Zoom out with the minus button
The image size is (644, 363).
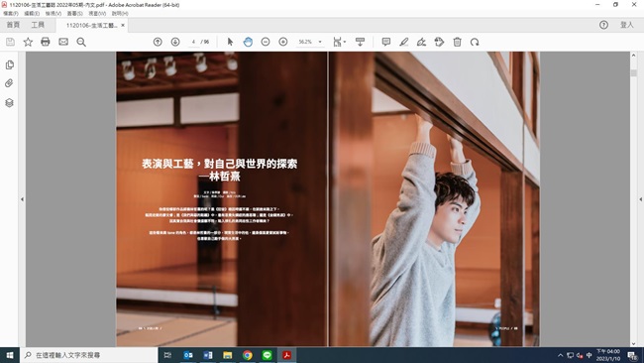(266, 42)
